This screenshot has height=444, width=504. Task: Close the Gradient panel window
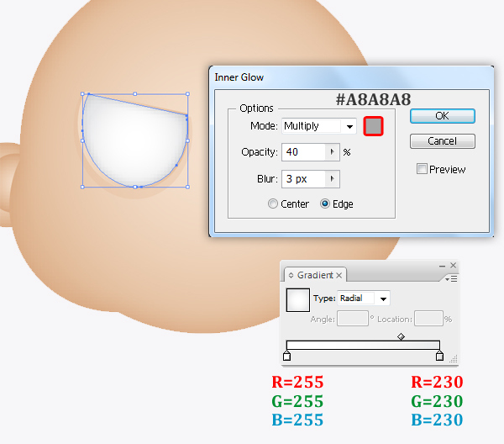(x=454, y=265)
